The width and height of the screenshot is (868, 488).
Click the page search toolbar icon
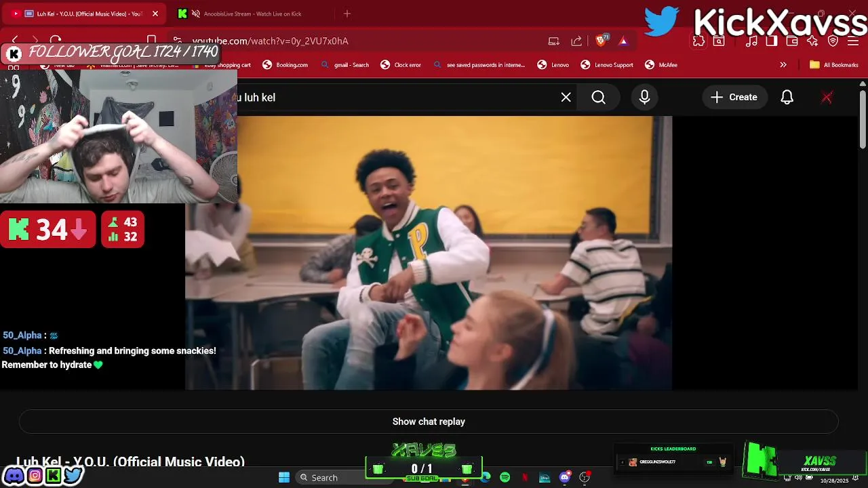pos(719,41)
